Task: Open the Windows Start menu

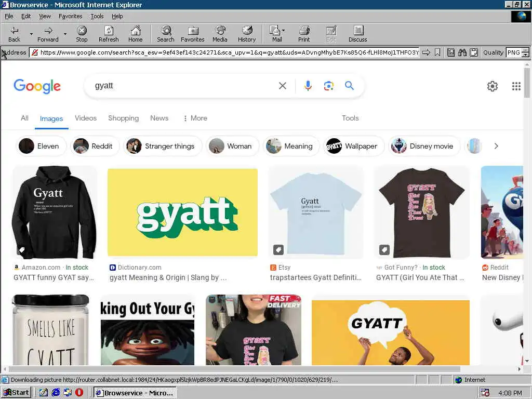Action: 16,393
